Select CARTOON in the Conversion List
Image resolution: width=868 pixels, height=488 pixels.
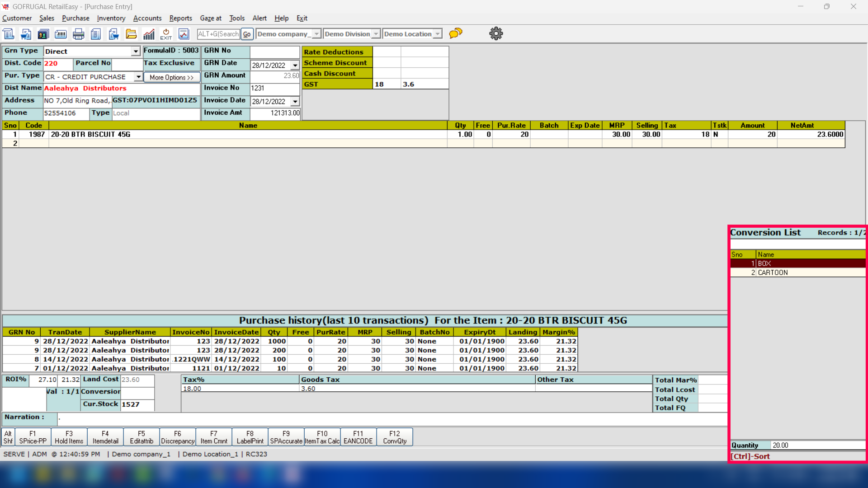click(773, 272)
